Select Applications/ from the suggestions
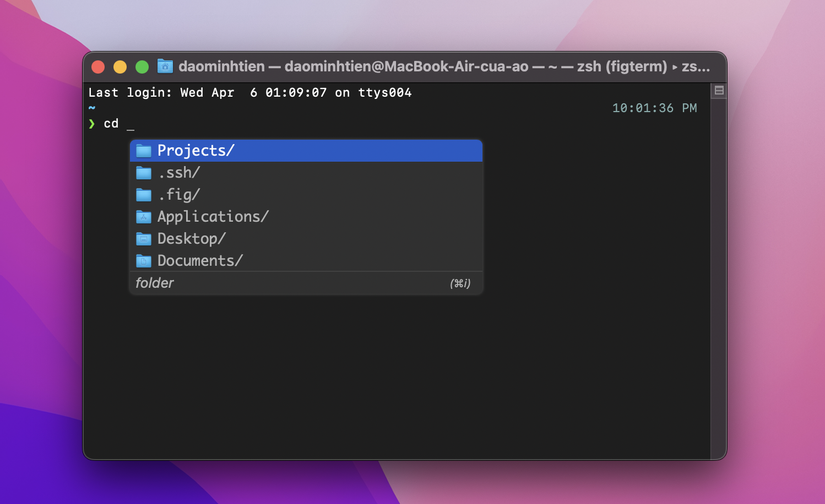 (x=306, y=217)
